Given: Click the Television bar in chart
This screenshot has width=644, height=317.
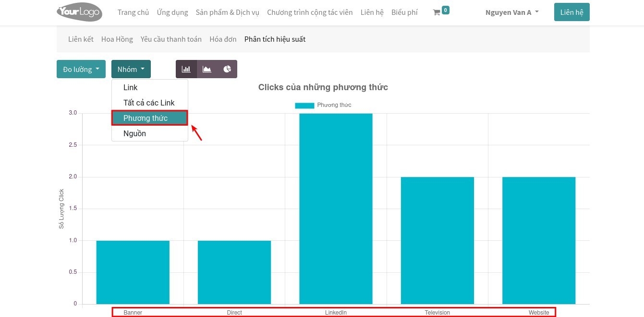Looking at the screenshot, I should click(437, 240).
